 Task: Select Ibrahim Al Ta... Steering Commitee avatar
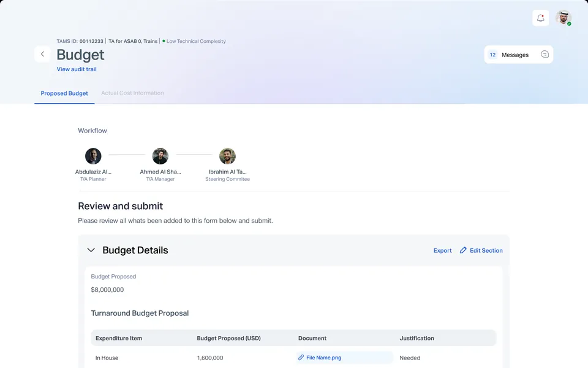point(227,156)
